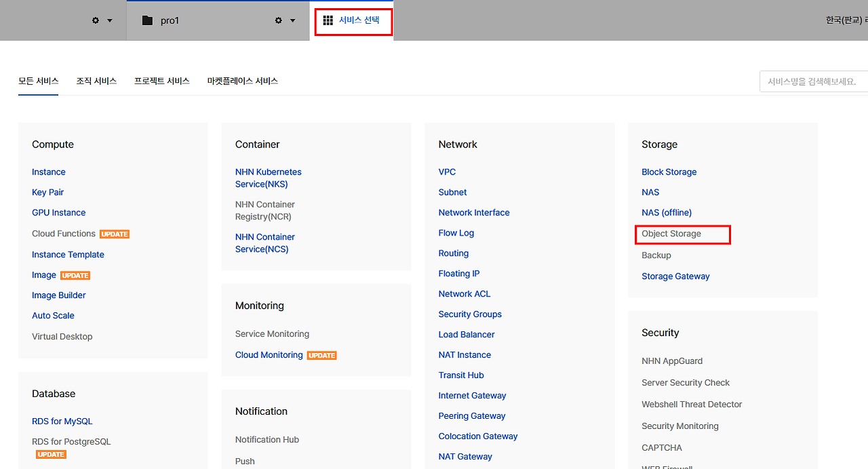Open Push notification service
The width and height of the screenshot is (868, 469).
click(x=245, y=461)
